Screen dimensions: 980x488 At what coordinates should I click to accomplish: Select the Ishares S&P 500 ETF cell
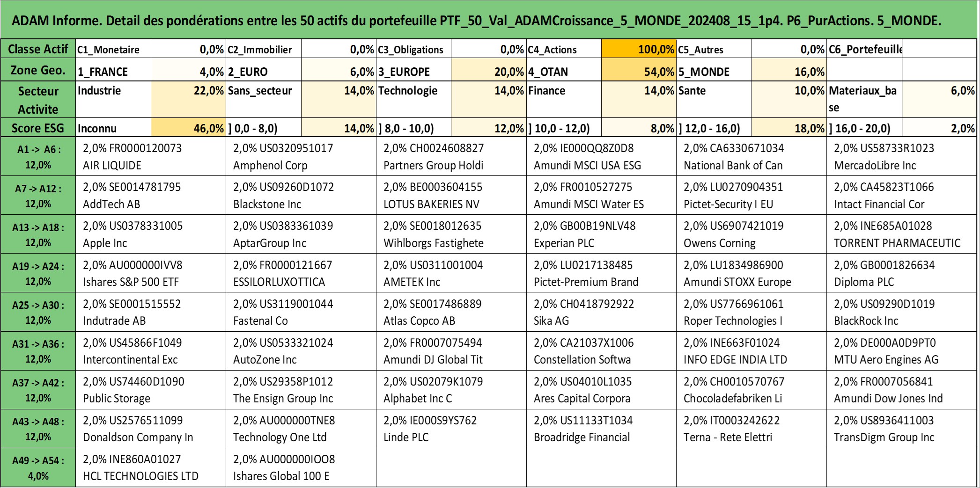pyautogui.click(x=151, y=273)
